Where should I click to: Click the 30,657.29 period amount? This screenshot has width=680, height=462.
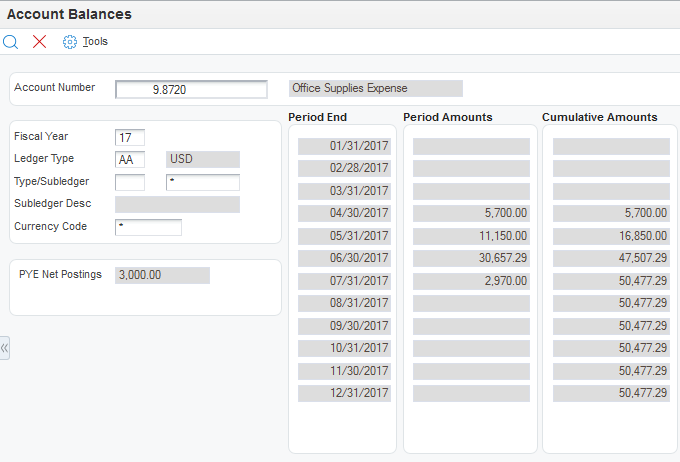tap(471, 258)
